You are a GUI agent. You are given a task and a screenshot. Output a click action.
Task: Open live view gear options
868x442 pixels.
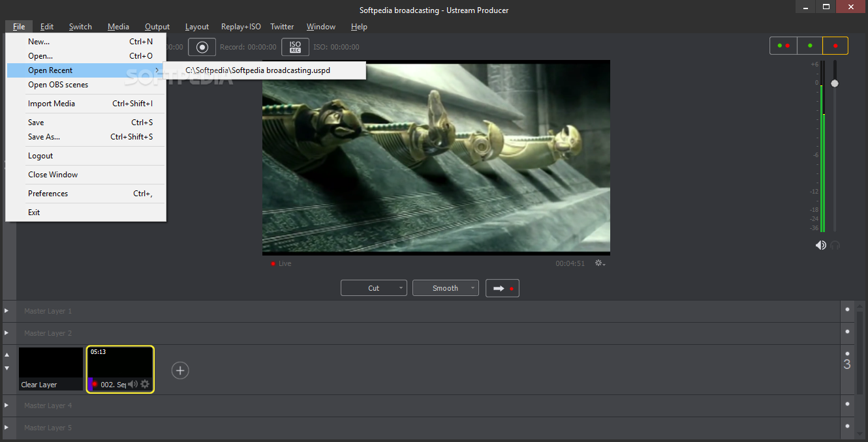coord(600,263)
